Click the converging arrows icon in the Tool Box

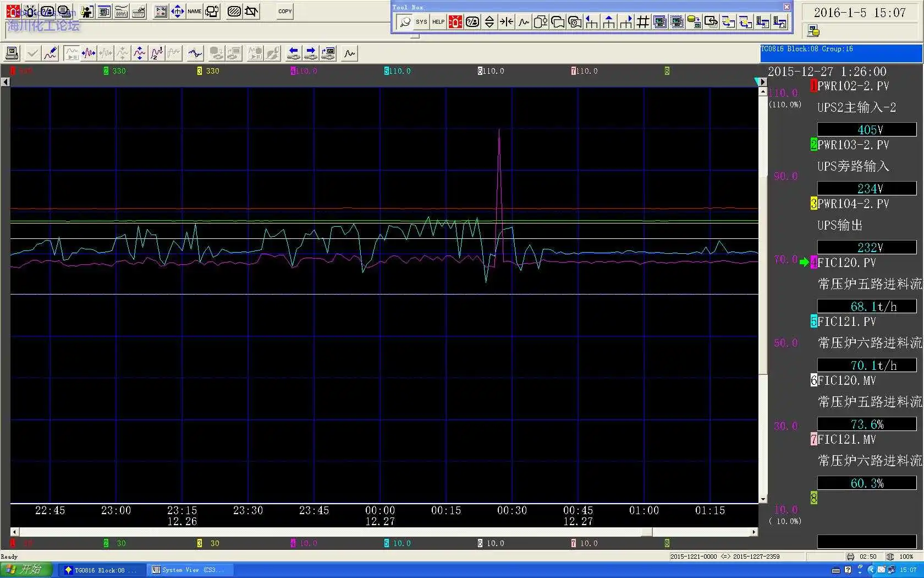click(x=506, y=22)
